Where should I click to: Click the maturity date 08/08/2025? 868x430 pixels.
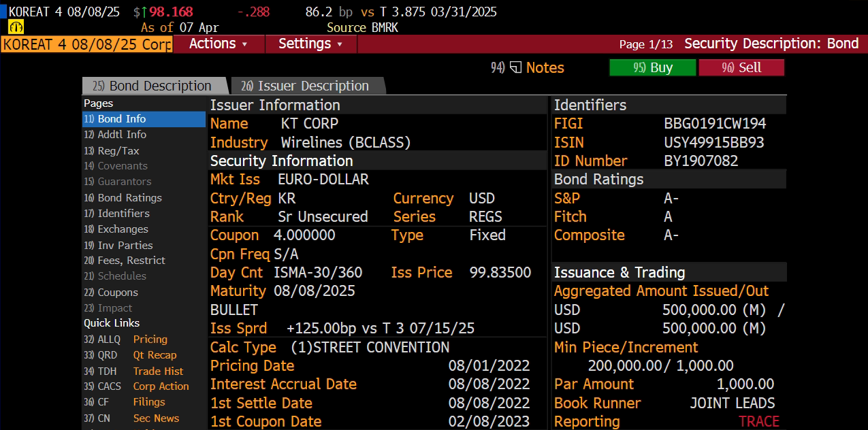tap(315, 291)
